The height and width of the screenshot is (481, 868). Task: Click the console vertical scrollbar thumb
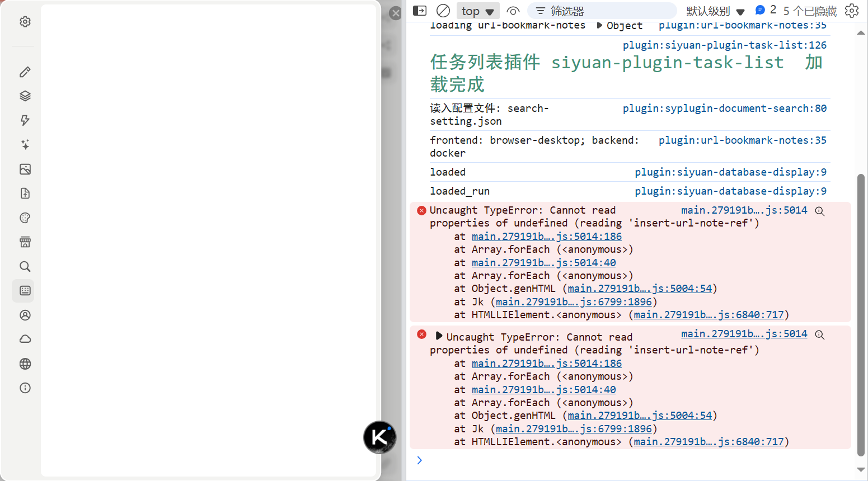coord(861,315)
